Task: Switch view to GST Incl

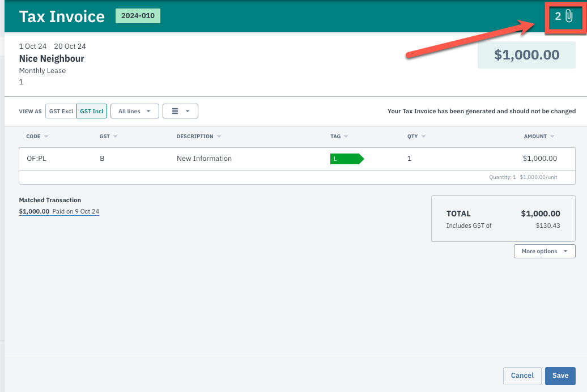Action: (92, 111)
